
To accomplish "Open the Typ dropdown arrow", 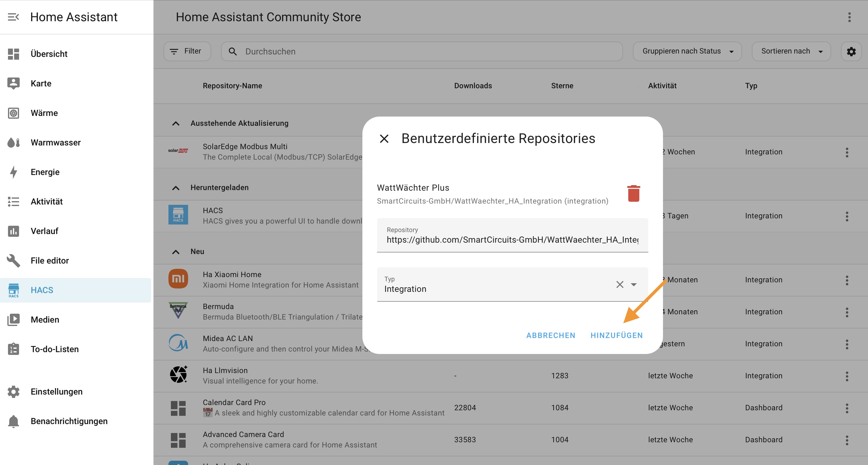I will coord(634,284).
